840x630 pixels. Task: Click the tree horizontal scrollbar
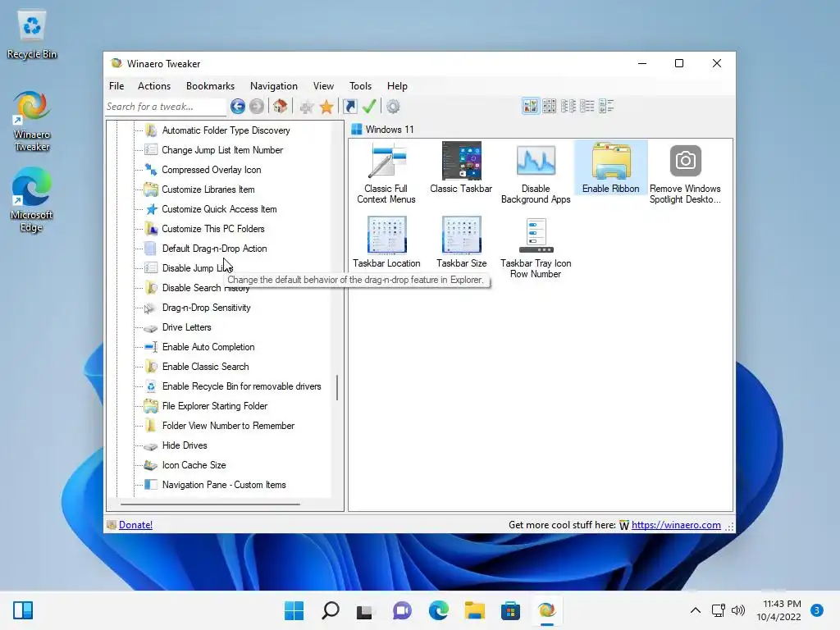pos(210,504)
